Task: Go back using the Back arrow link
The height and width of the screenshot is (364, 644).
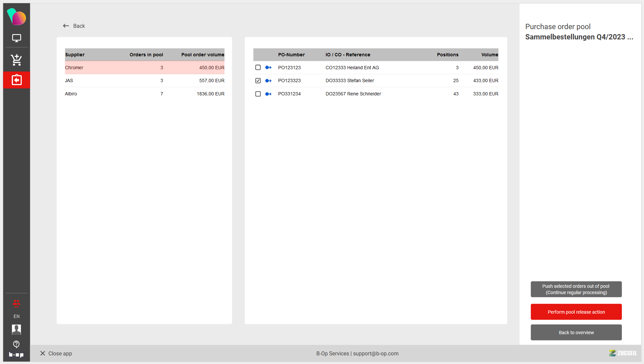Action: coord(74,26)
